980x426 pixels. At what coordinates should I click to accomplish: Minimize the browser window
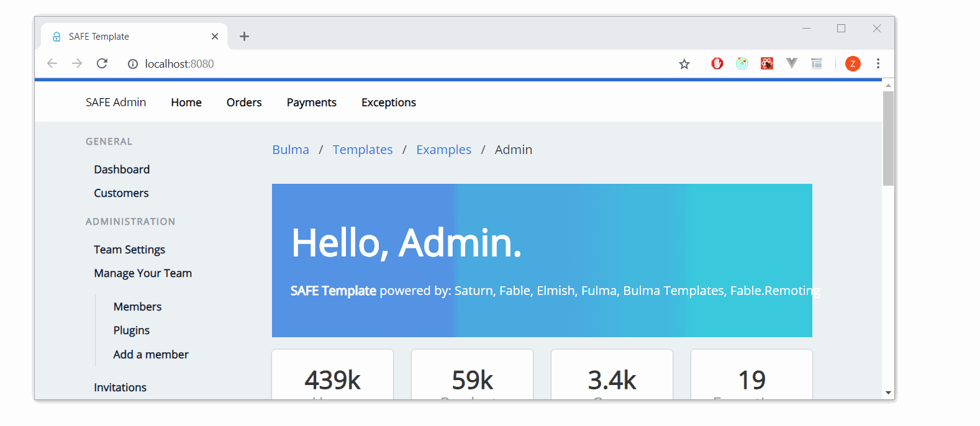click(806, 29)
